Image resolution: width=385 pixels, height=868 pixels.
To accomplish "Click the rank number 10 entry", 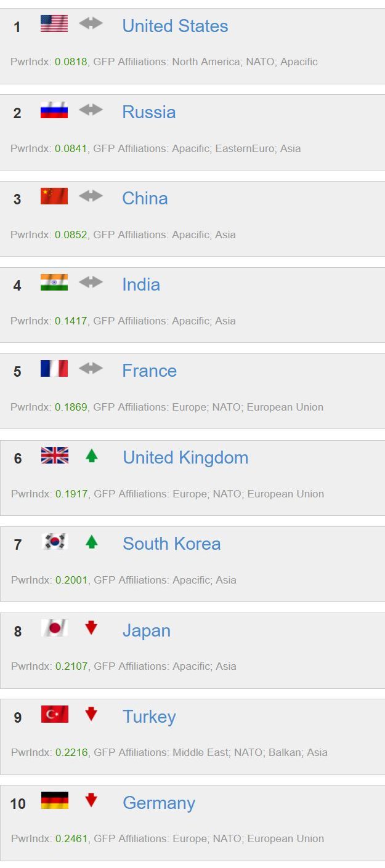I will (x=18, y=803).
